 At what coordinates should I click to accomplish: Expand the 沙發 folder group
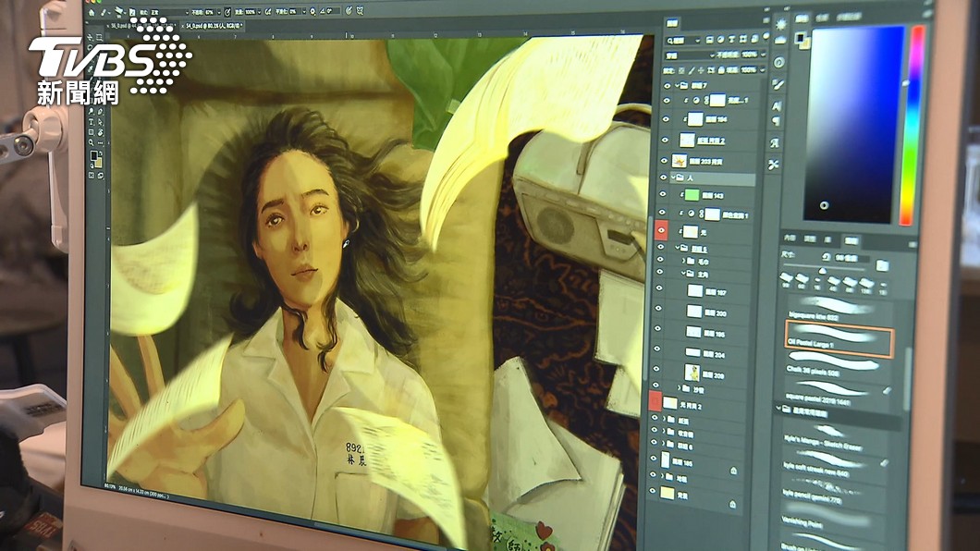point(680,388)
